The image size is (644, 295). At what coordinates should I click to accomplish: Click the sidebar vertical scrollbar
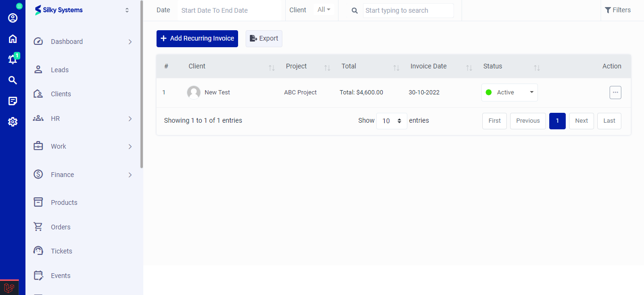click(142, 85)
